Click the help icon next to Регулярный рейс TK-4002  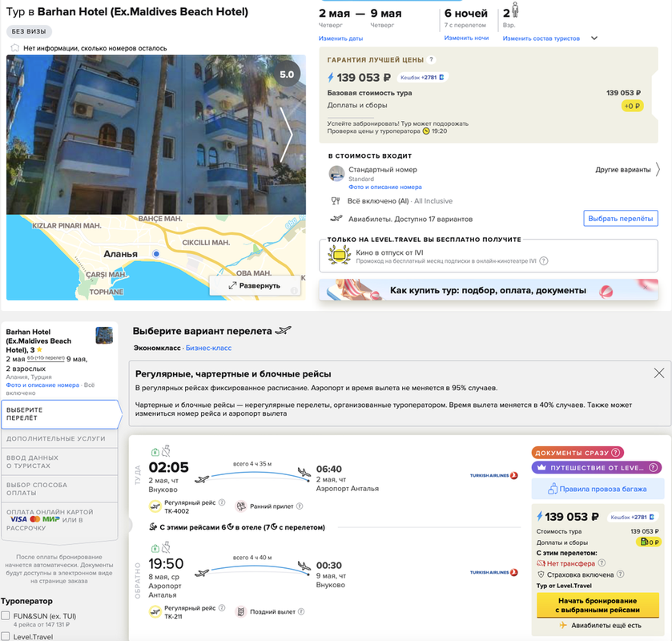222,502
